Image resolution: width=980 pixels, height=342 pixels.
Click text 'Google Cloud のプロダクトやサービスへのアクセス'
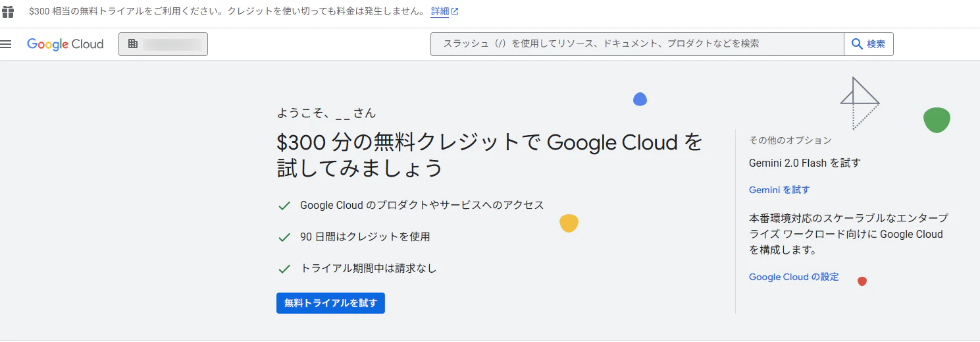coord(422,205)
